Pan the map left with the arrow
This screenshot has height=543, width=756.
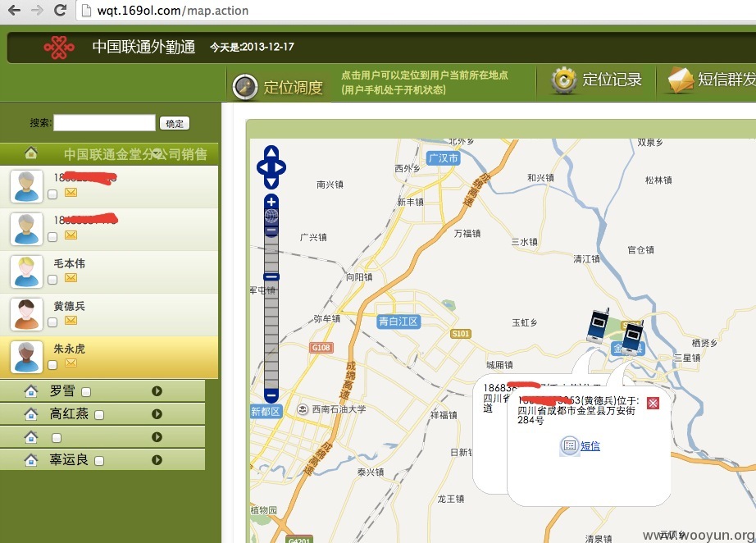(262, 167)
